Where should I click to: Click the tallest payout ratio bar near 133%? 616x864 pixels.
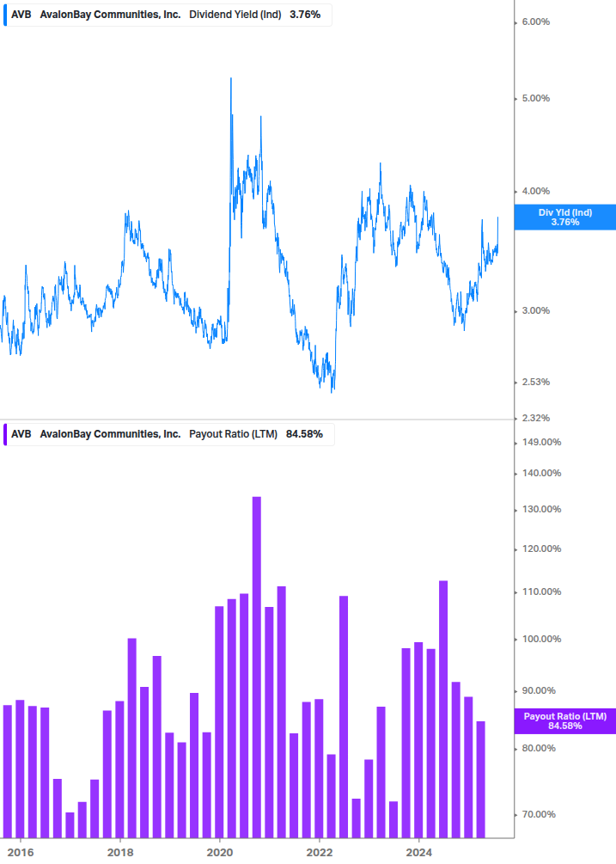[257, 667]
